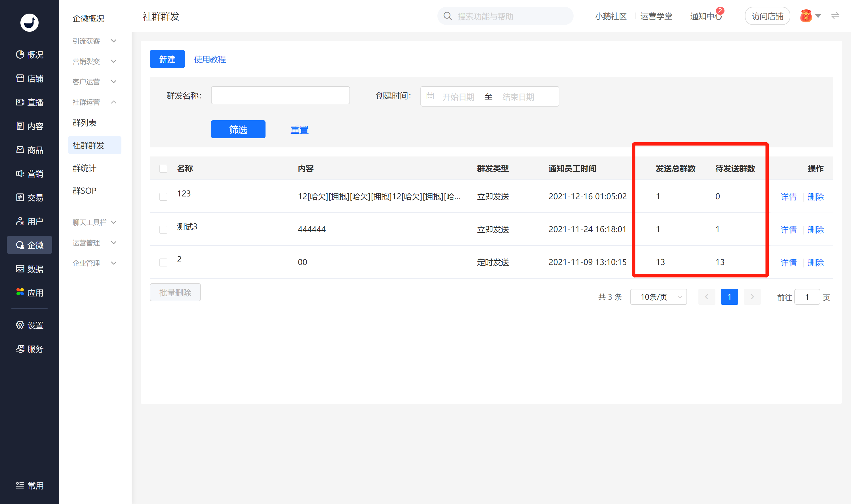Open the 营销 marketing section

(30, 173)
